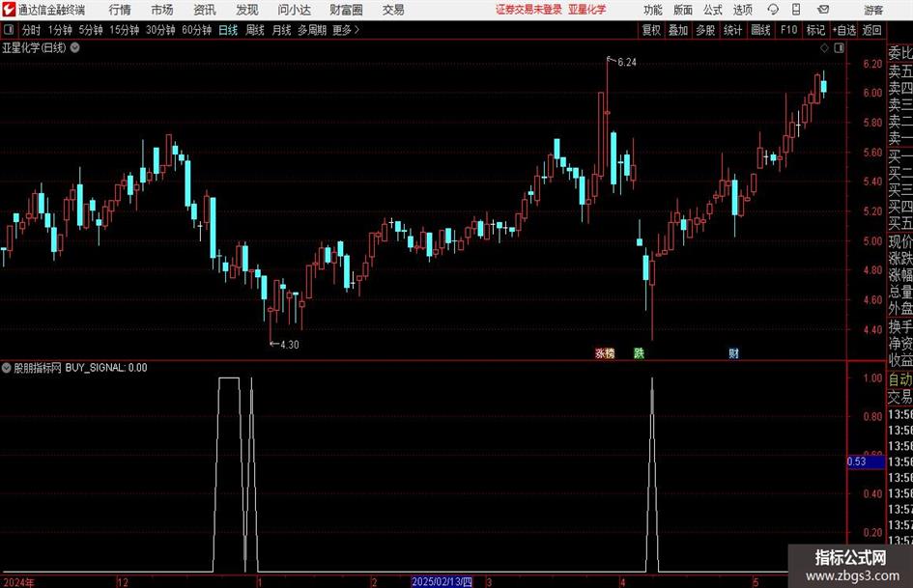Switch to 分时 chart period
Image resolution: width=913 pixels, height=588 pixels.
31,30
